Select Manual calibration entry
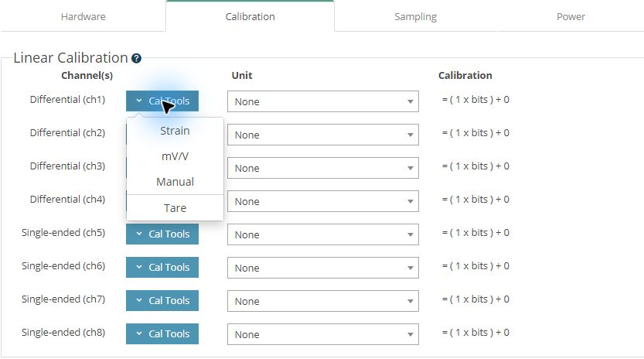 175,182
